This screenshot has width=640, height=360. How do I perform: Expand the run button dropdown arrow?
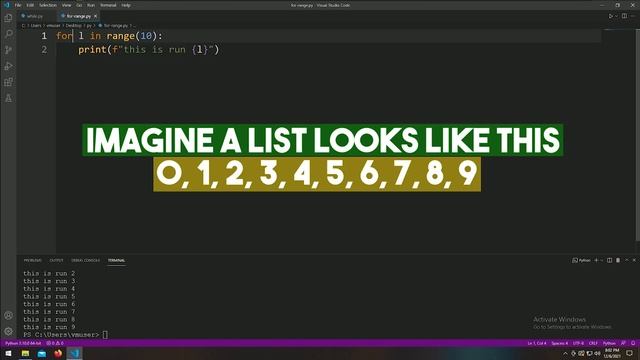tap(616, 16)
